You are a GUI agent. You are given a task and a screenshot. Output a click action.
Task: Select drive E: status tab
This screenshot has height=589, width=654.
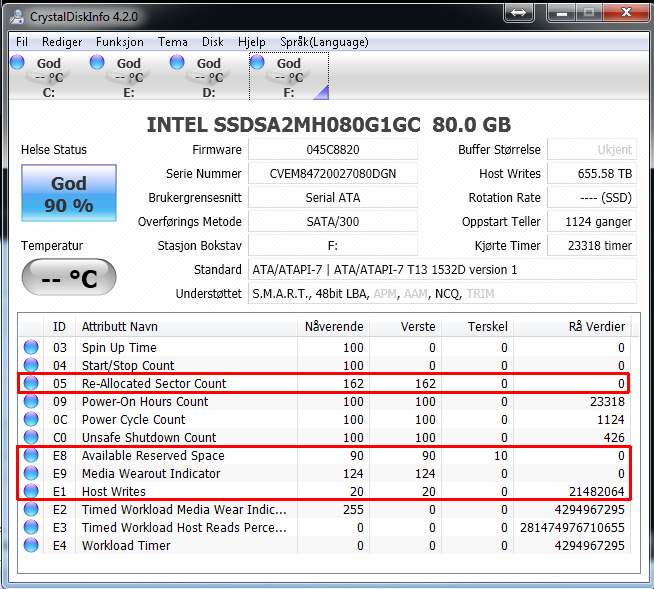click(128, 76)
